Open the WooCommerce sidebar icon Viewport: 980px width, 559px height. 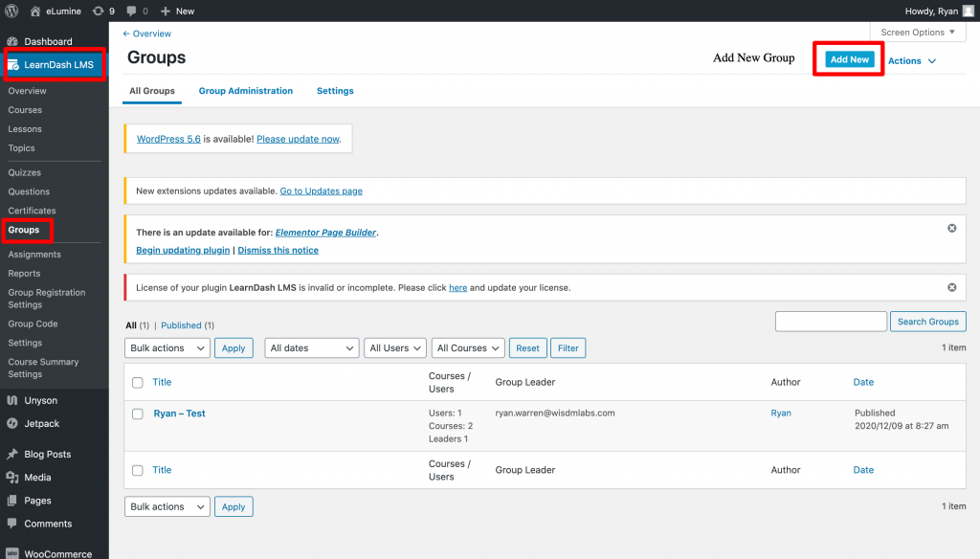(x=12, y=553)
